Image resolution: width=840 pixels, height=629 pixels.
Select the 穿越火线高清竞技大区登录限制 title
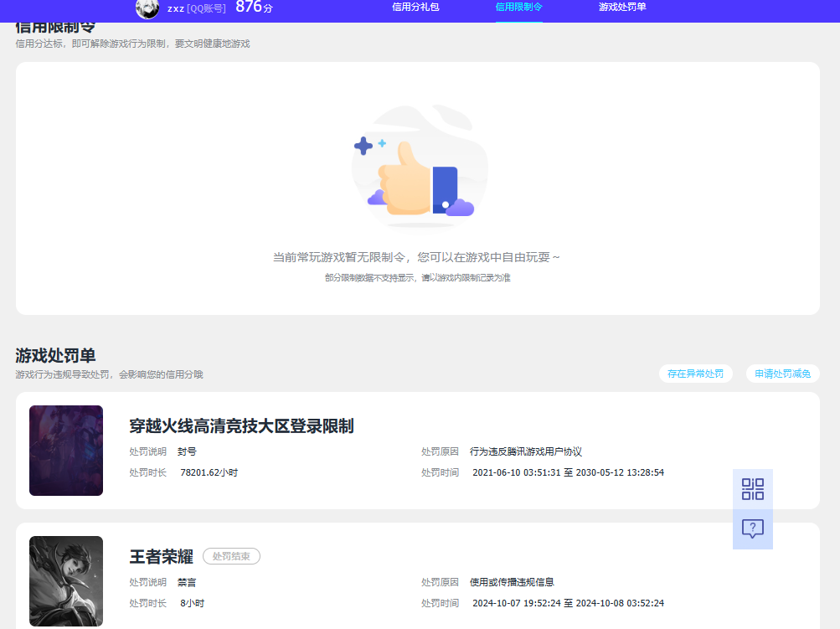[x=241, y=426]
